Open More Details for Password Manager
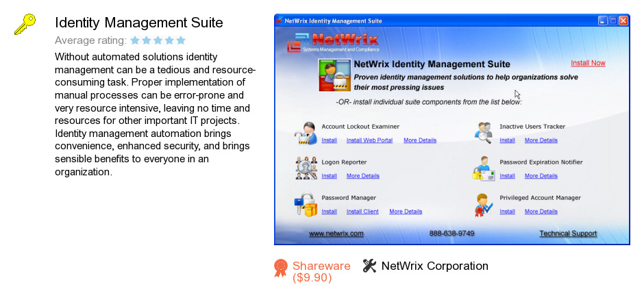The height and width of the screenshot is (302, 644). point(406,212)
